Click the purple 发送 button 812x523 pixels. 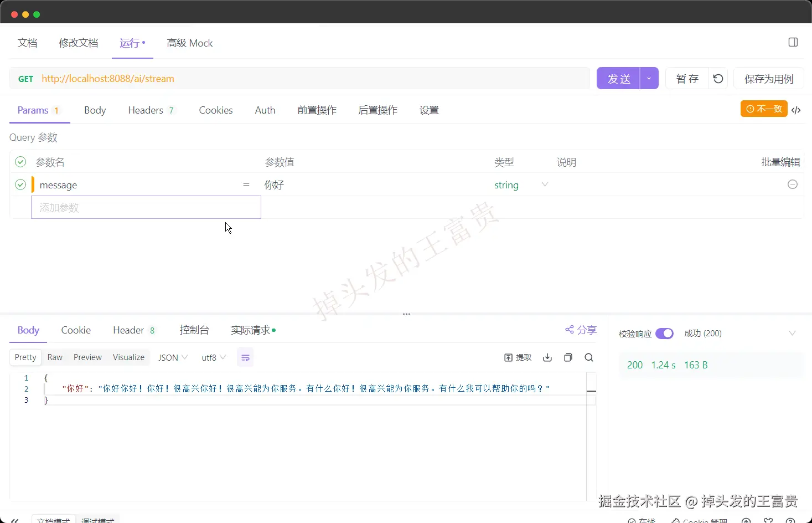pyautogui.click(x=618, y=79)
